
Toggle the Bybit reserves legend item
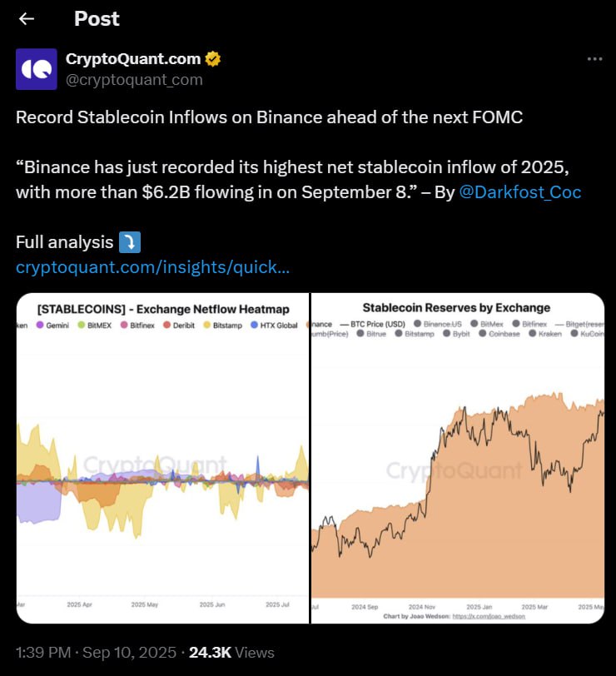coord(456,334)
